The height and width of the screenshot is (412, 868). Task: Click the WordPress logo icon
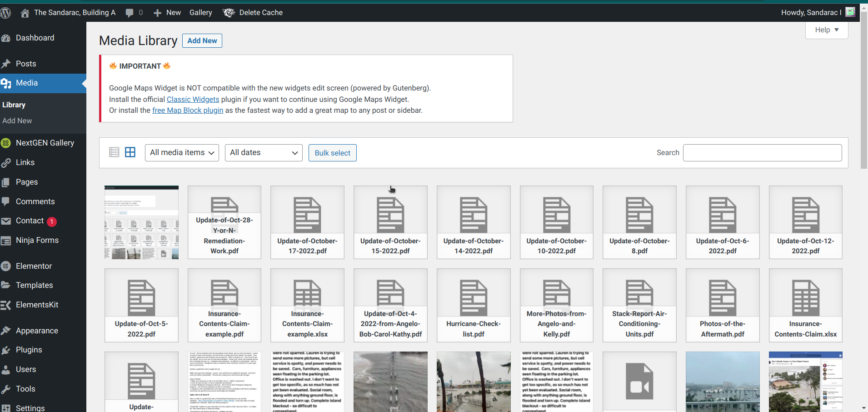point(5,13)
